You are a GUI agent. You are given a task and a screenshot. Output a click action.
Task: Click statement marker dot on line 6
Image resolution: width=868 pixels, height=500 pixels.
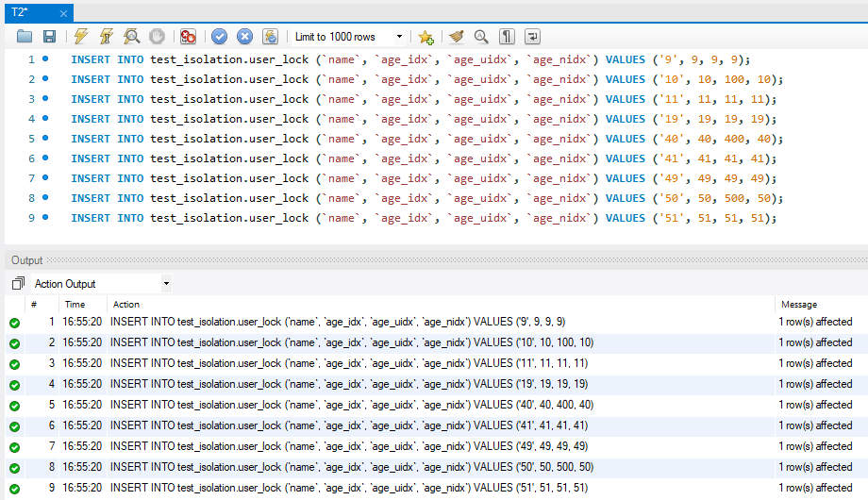click(x=45, y=158)
